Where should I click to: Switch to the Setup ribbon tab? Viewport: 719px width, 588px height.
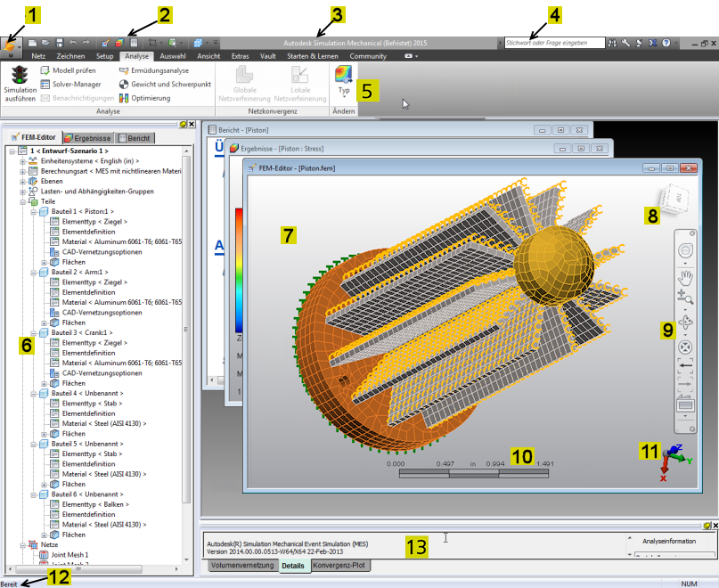(104, 56)
